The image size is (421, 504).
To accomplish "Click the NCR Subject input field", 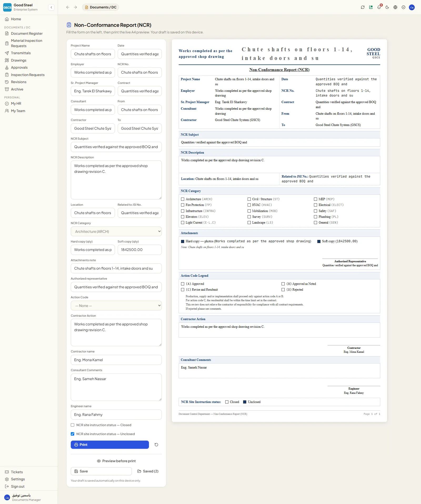I will (x=116, y=147).
